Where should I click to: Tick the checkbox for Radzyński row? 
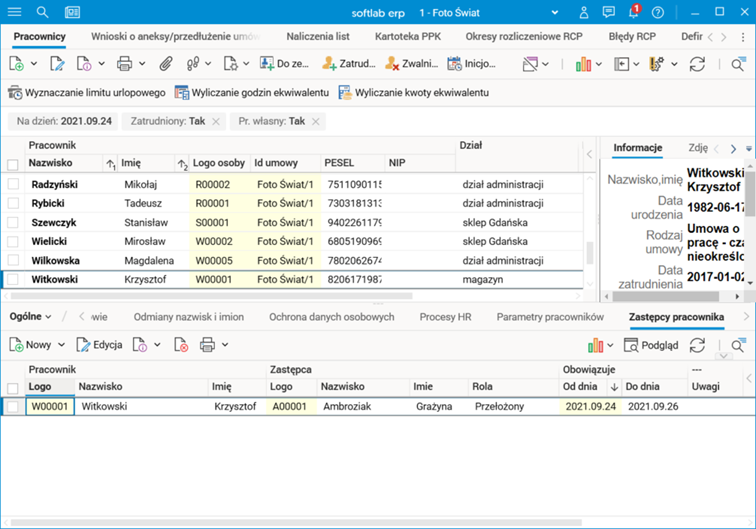click(13, 185)
